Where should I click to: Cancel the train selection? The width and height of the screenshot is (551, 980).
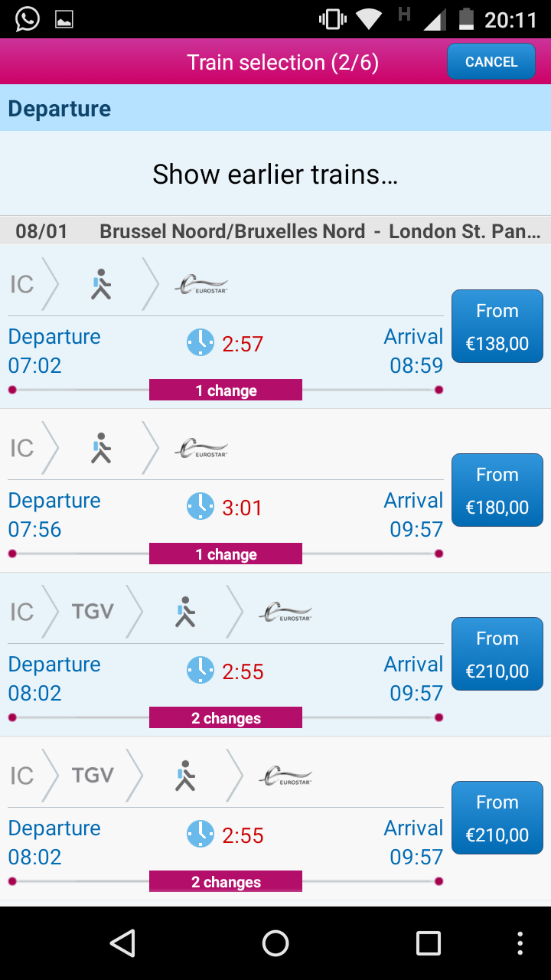pos(491,62)
